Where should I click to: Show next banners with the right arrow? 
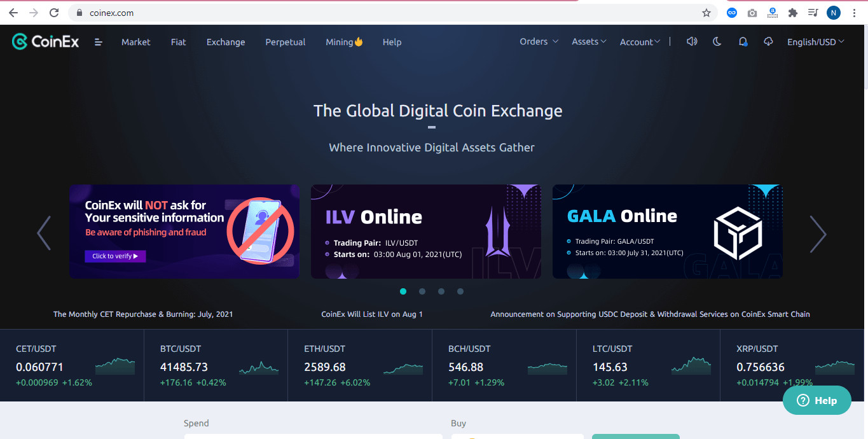pyautogui.click(x=818, y=233)
